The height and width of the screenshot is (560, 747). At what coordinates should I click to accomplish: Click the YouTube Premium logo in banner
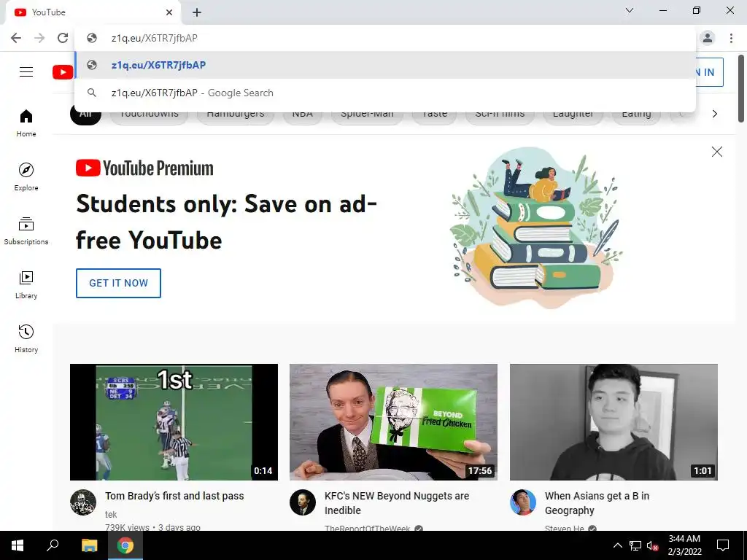pos(144,168)
